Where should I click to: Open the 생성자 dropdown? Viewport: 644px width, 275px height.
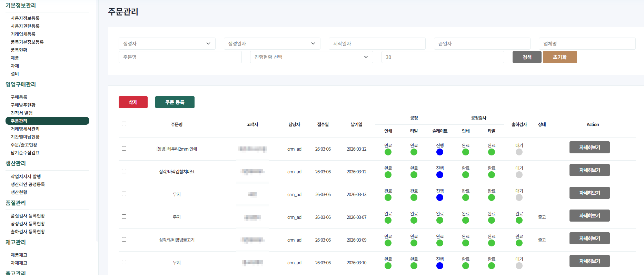coord(167,44)
